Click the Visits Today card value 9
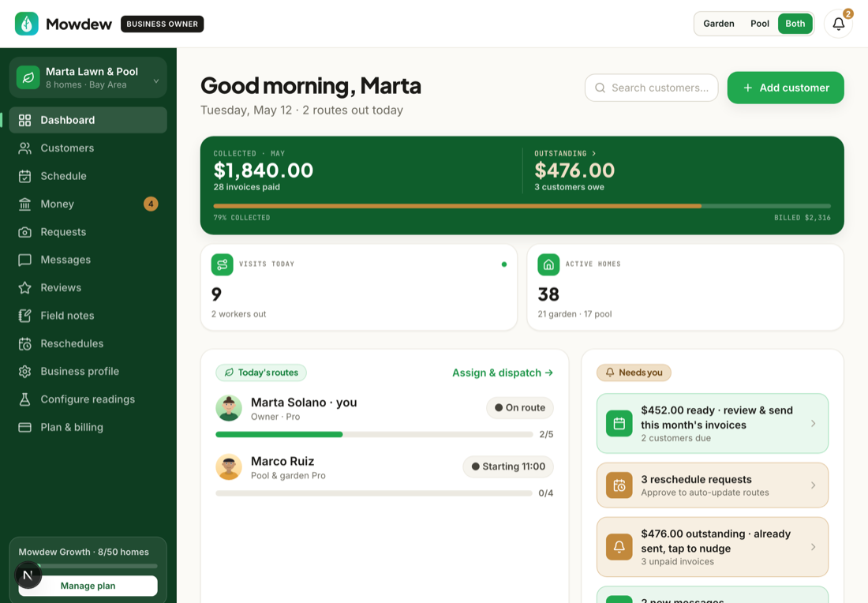 [216, 294]
